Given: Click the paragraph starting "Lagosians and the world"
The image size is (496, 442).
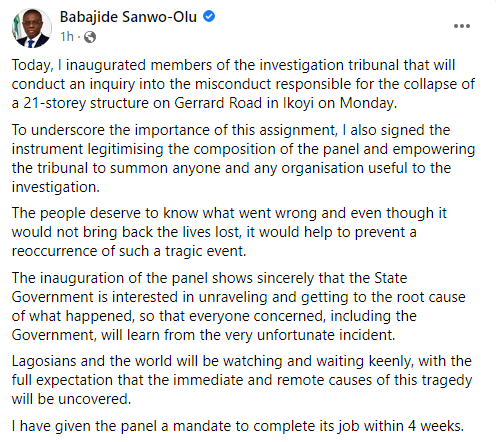Looking at the screenshot, I should pyautogui.click(x=242, y=380).
